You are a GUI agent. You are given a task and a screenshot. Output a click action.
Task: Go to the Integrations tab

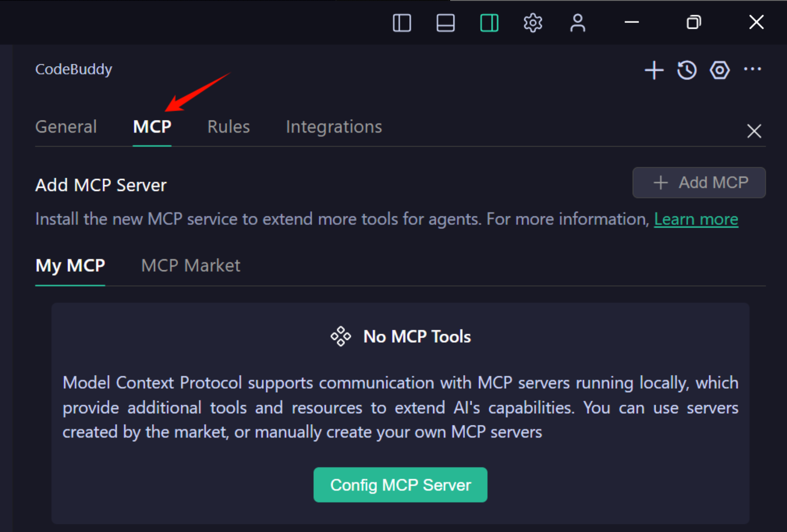[334, 127]
